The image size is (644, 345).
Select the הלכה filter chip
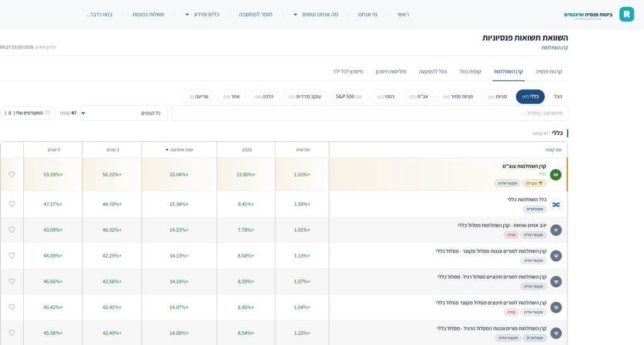[x=264, y=96]
